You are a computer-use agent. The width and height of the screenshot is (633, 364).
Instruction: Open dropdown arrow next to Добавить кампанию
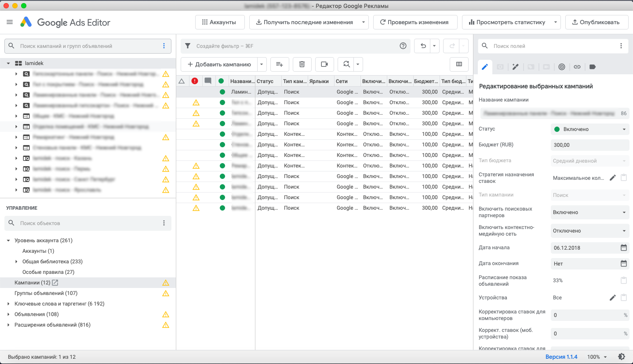[x=262, y=65]
